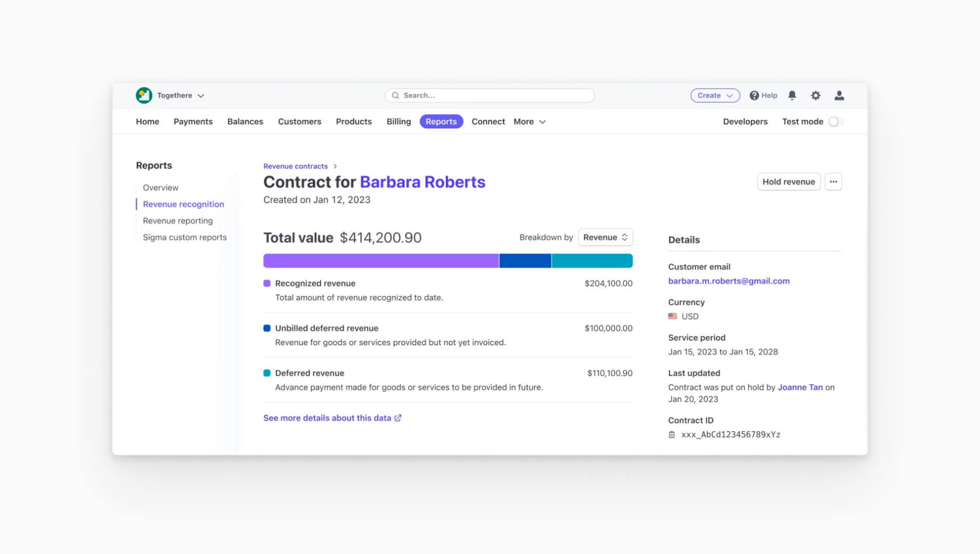Open settings via the gear icon
The image size is (980, 554).
pos(815,95)
